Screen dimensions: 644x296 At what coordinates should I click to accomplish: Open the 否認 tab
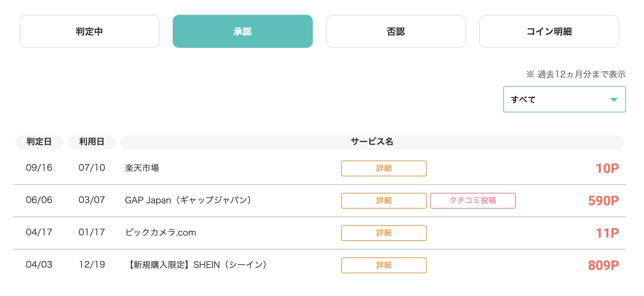click(x=396, y=31)
